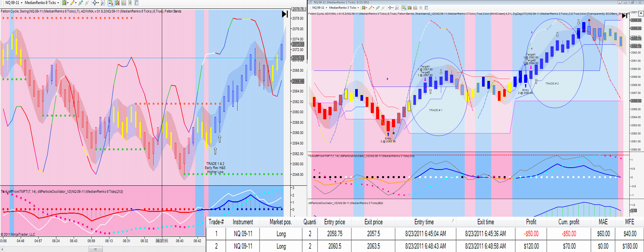Click the chart window icon in the 3-tick title bar

[310, 2]
